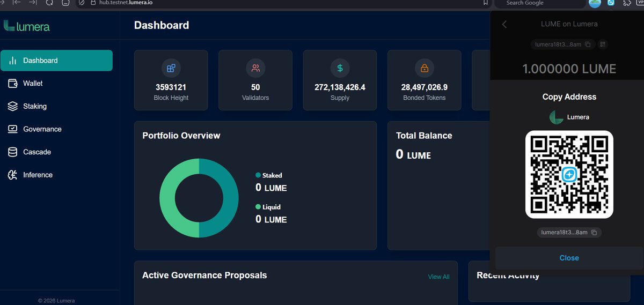Click the Liquid legend dot
The height and width of the screenshot is (305, 644).
click(x=258, y=207)
